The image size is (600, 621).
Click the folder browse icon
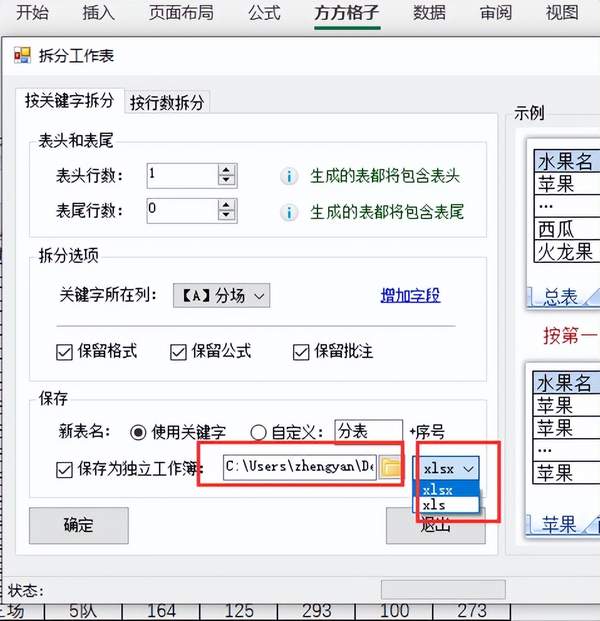(x=390, y=468)
